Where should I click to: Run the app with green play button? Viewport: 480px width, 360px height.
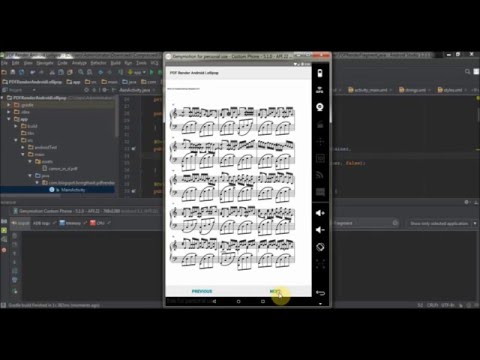click(x=152, y=72)
